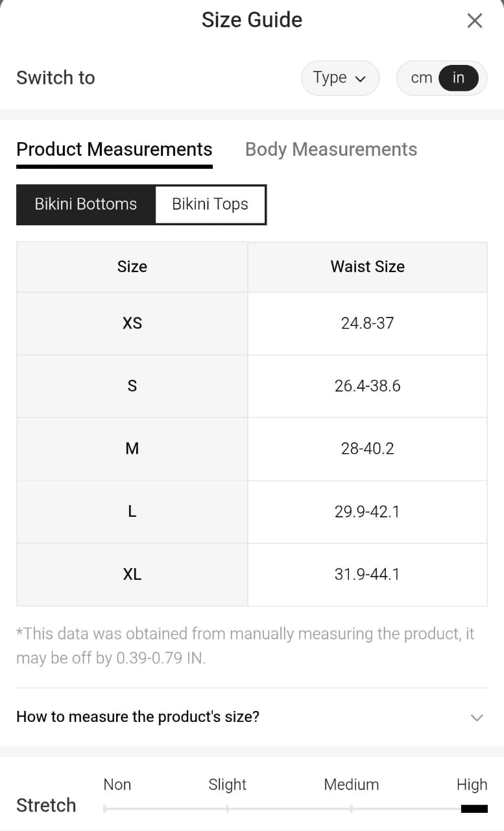Click the XL waist size 31.9-44.1 cell
The width and height of the screenshot is (504, 831).
pyautogui.click(x=367, y=575)
